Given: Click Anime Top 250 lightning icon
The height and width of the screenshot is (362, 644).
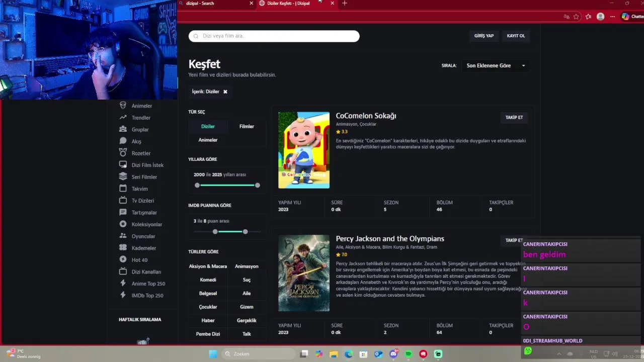Looking at the screenshot, I should click(123, 283).
